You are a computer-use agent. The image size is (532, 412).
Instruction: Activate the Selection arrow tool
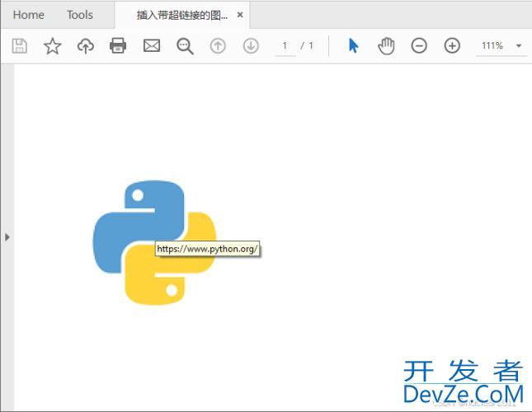(x=353, y=46)
